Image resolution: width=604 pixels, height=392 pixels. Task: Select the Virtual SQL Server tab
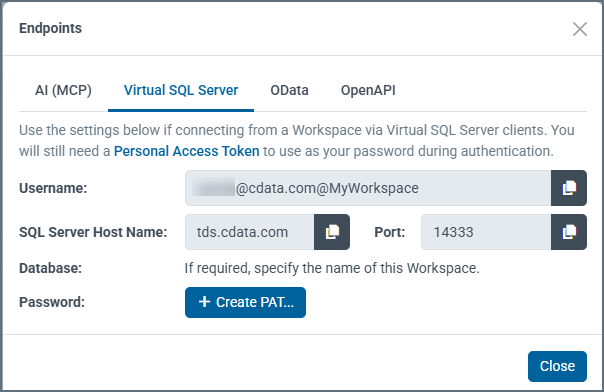click(x=181, y=90)
